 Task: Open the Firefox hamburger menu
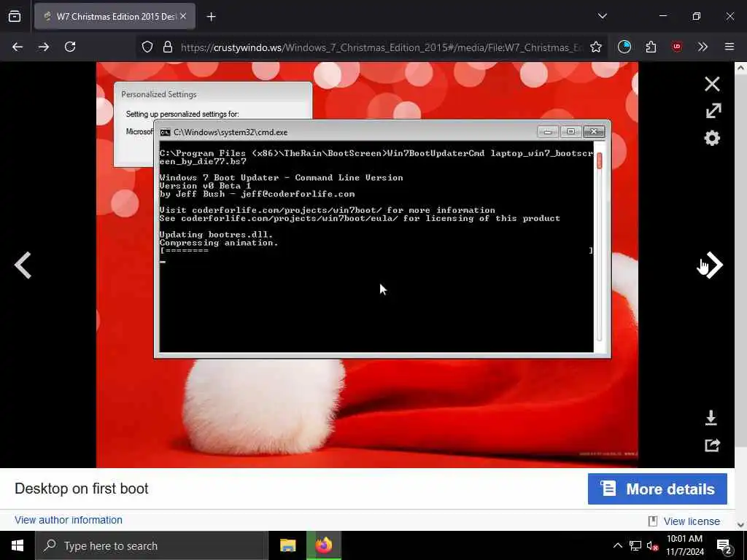click(x=729, y=47)
